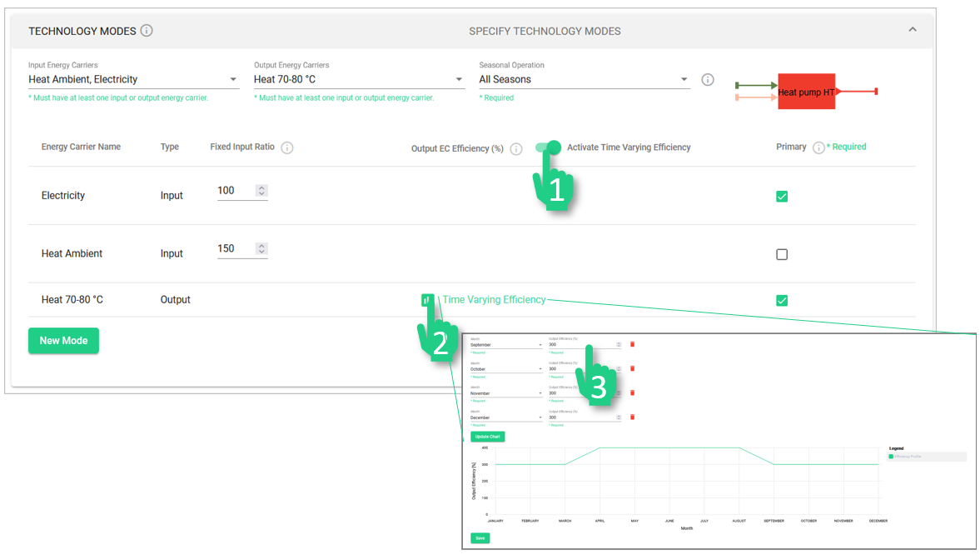Click info icon next to Output EC Efficiency
This screenshot has width=980, height=555.
pos(515,149)
